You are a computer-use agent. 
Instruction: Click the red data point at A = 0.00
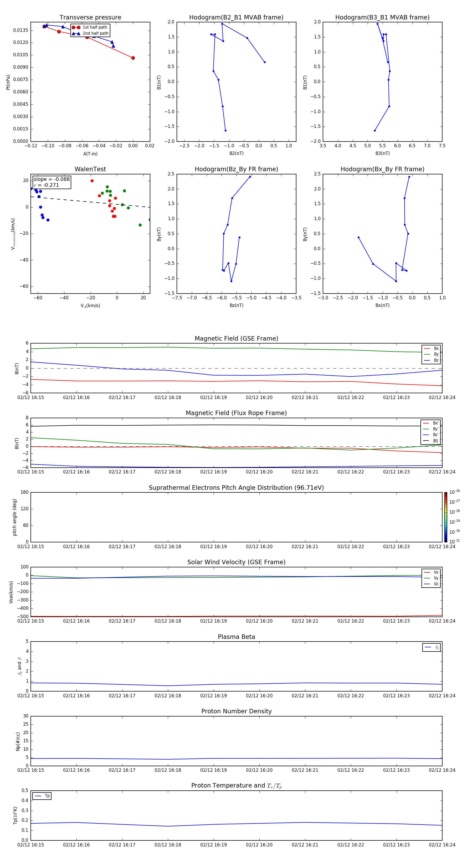(133, 58)
